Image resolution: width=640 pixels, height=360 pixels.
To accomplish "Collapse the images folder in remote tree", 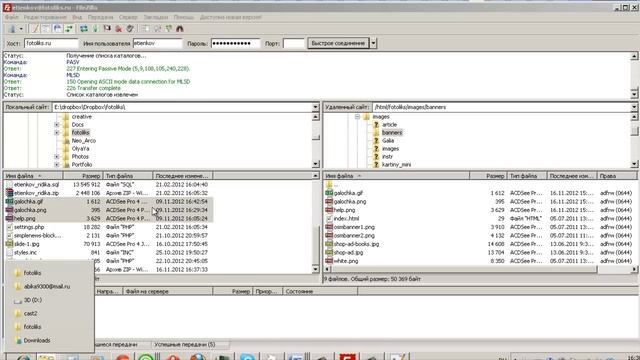I will pos(358,117).
